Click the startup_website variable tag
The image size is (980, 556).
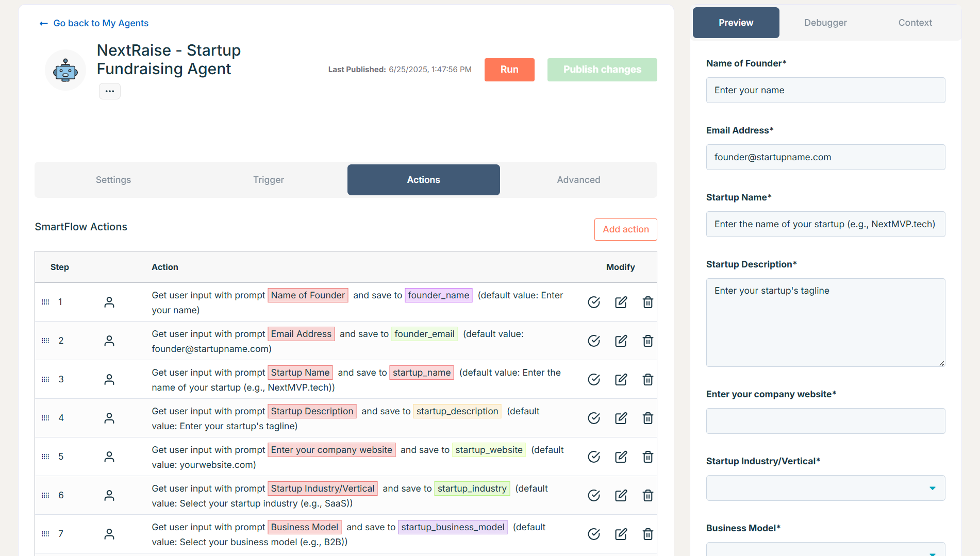click(x=489, y=450)
